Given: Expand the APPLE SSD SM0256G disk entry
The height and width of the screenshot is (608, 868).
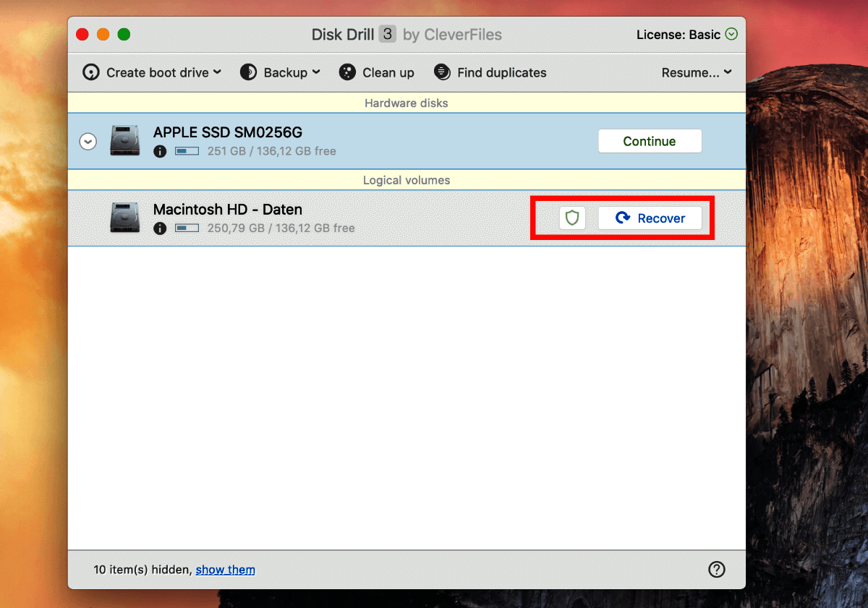Looking at the screenshot, I should pyautogui.click(x=88, y=141).
